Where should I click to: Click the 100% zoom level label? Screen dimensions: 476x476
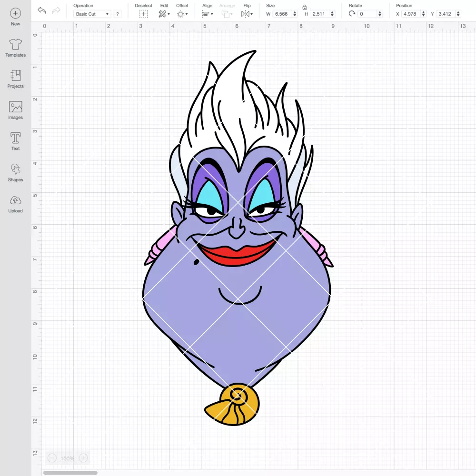click(68, 458)
